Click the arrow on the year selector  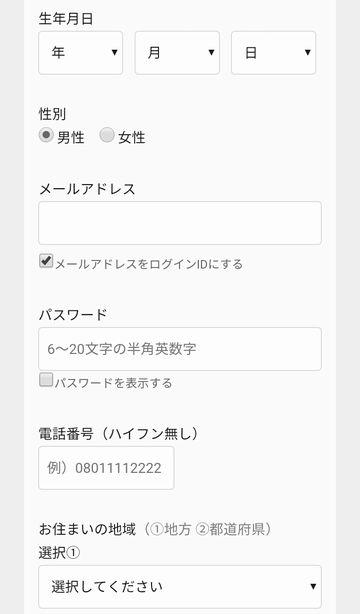tap(114, 52)
